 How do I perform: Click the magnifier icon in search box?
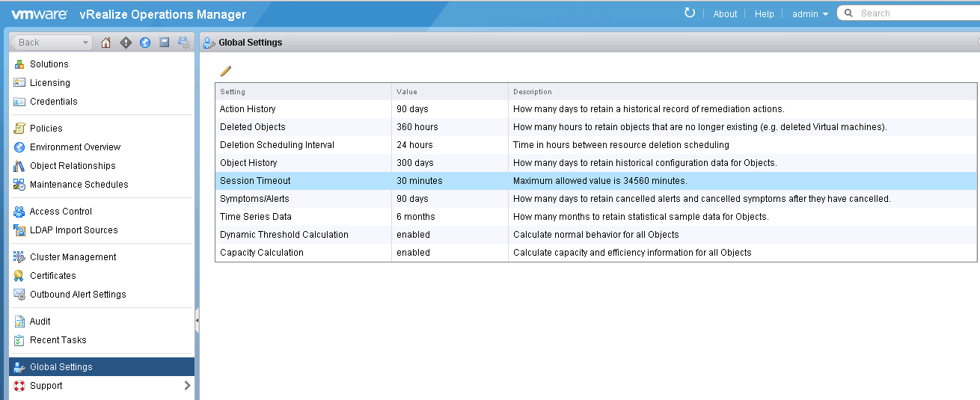[849, 13]
